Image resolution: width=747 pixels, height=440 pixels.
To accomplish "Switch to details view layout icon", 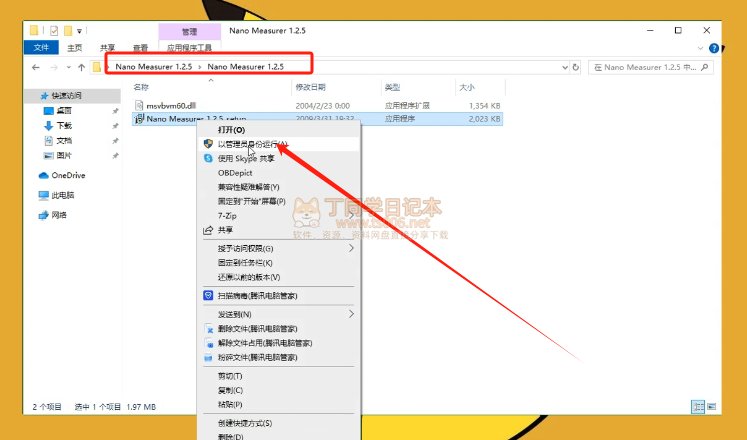I will [698, 407].
